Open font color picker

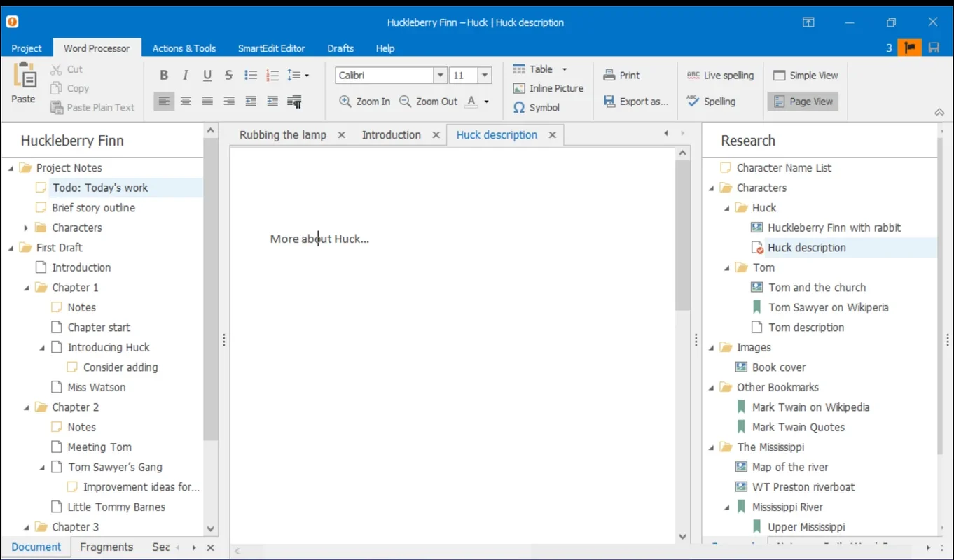tap(472, 101)
